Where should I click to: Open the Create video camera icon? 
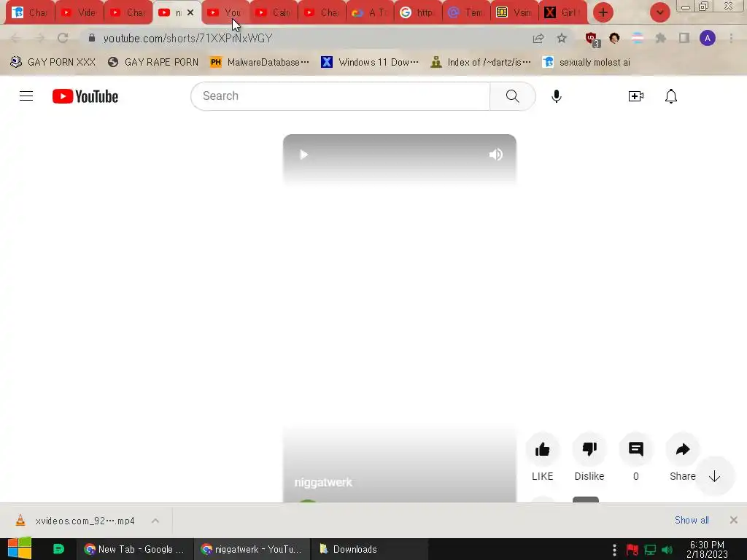tap(636, 96)
